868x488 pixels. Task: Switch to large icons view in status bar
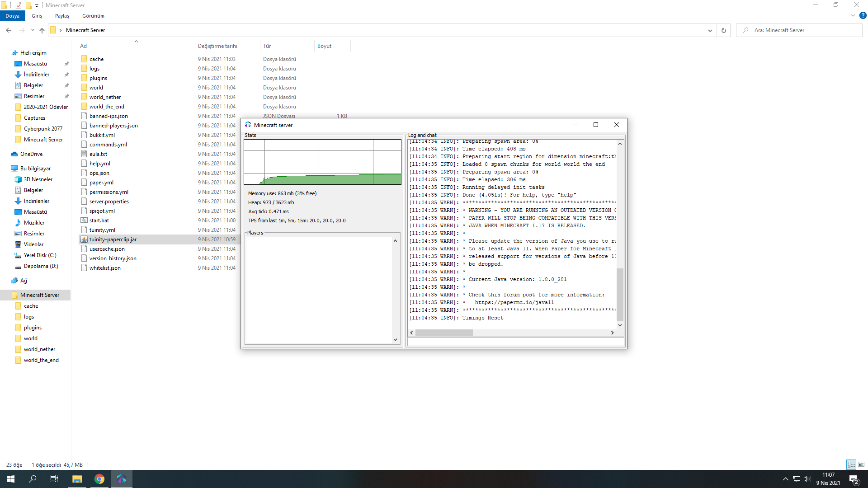(x=861, y=465)
